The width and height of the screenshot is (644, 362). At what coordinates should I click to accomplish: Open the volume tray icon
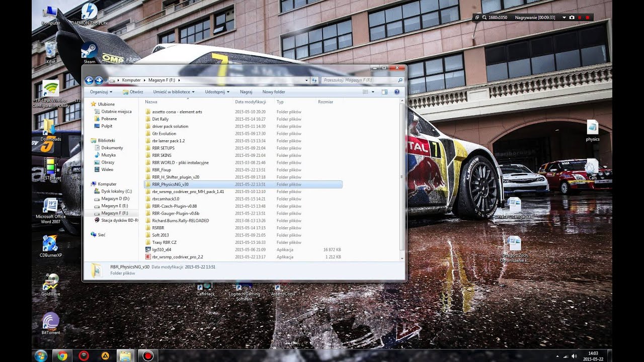574,356
